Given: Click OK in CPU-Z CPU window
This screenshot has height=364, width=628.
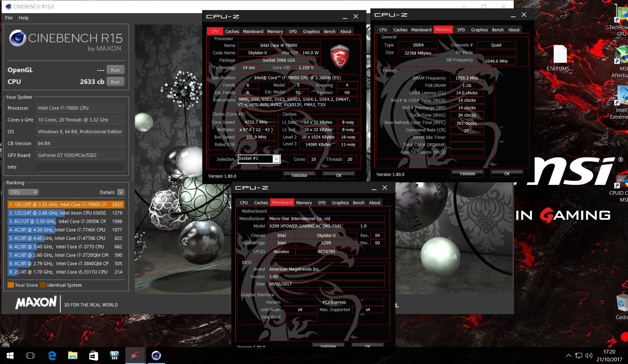Looking at the screenshot, I should tap(338, 175).
